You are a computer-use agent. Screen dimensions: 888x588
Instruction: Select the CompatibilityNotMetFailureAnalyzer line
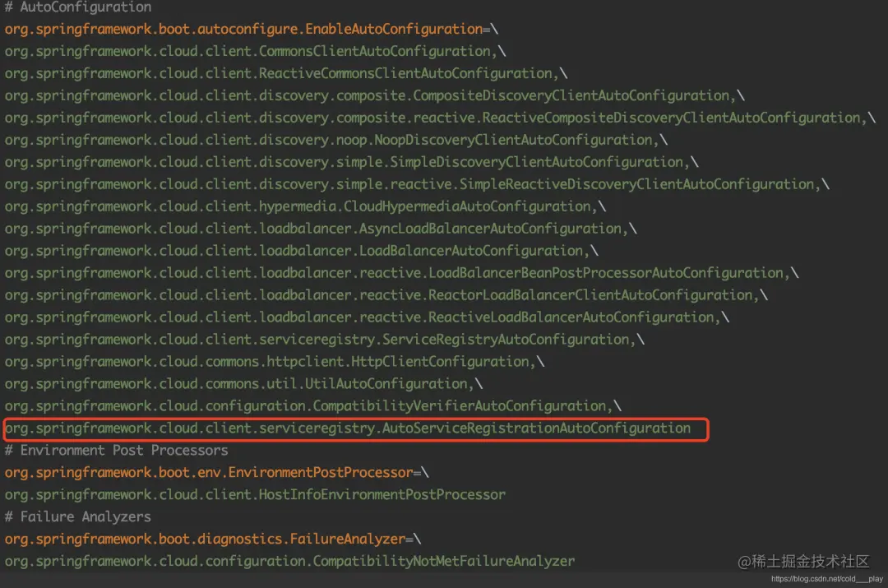point(289,561)
